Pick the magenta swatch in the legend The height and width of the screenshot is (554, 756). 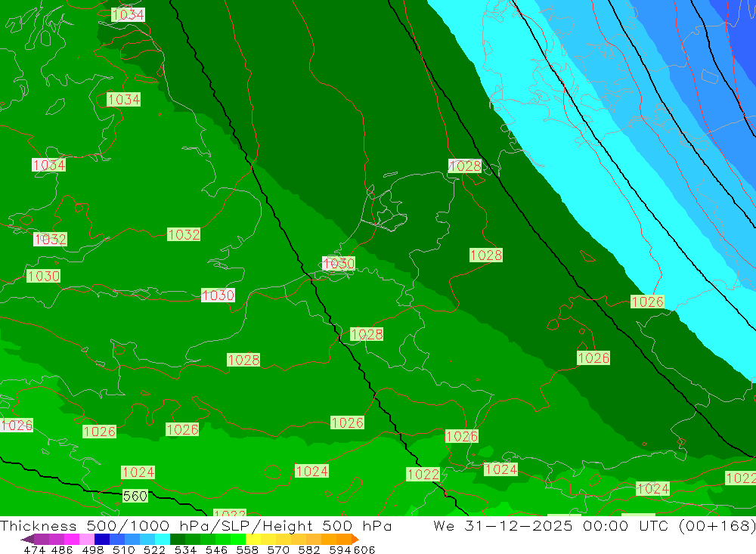pyautogui.click(x=72, y=540)
